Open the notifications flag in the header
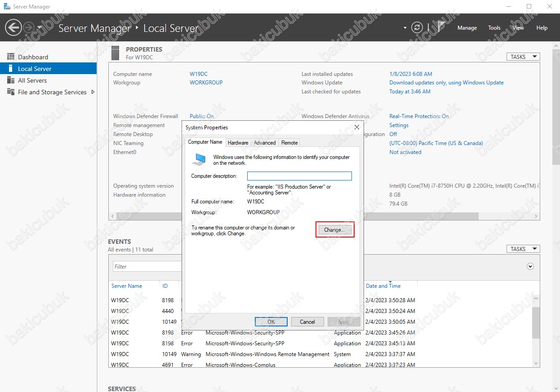This screenshot has height=392, width=560. pyautogui.click(x=441, y=27)
